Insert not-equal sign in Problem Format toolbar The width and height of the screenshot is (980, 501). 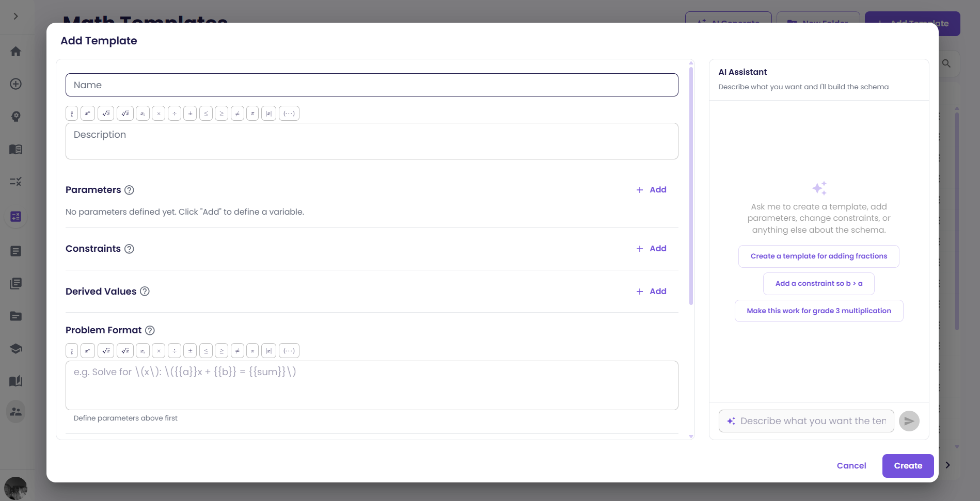pyautogui.click(x=237, y=351)
